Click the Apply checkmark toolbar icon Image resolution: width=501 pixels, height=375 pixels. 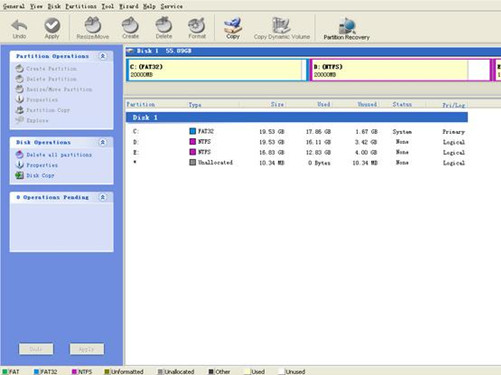(52, 29)
